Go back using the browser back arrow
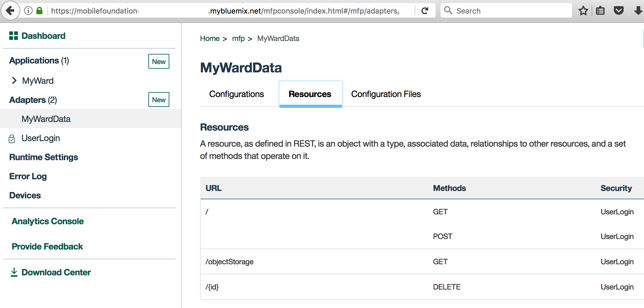 (x=10, y=10)
